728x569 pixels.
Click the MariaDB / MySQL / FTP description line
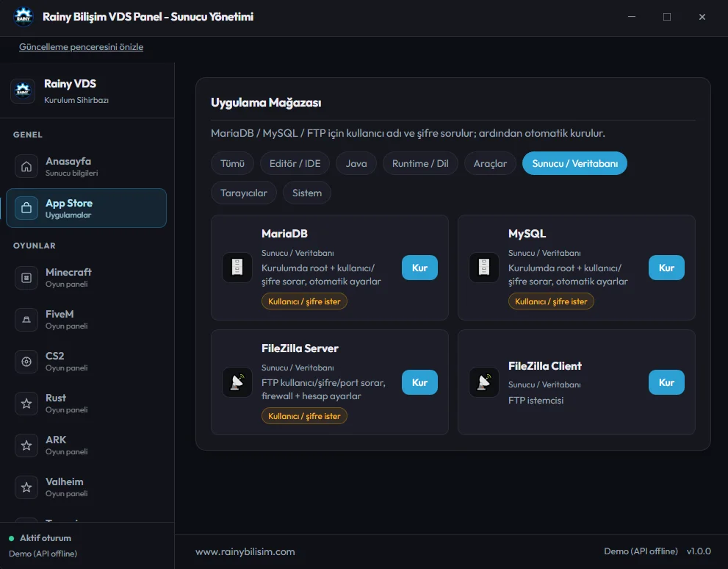[x=408, y=133]
